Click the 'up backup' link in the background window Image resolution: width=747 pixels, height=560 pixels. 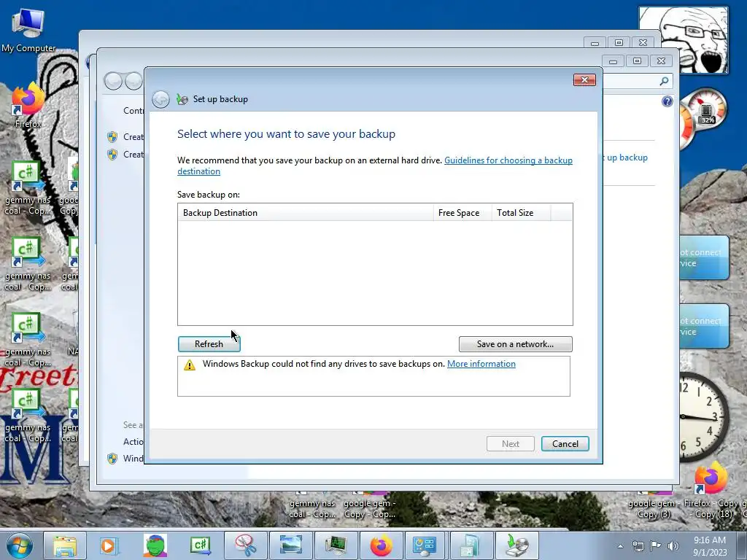click(x=627, y=157)
